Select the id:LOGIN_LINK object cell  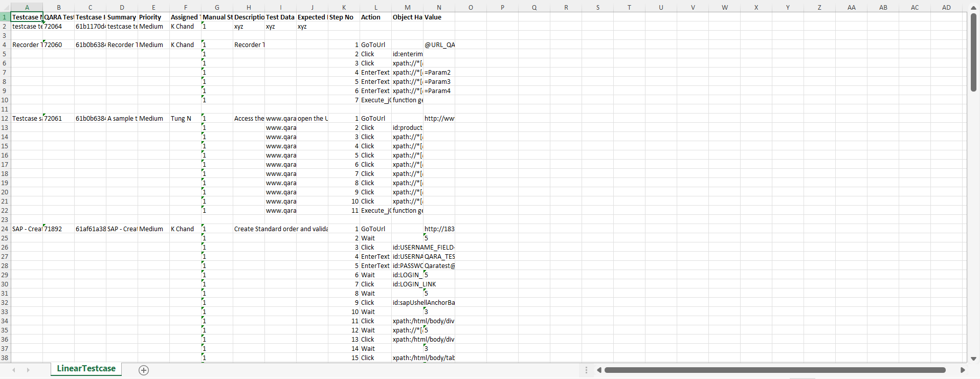(407, 284)
